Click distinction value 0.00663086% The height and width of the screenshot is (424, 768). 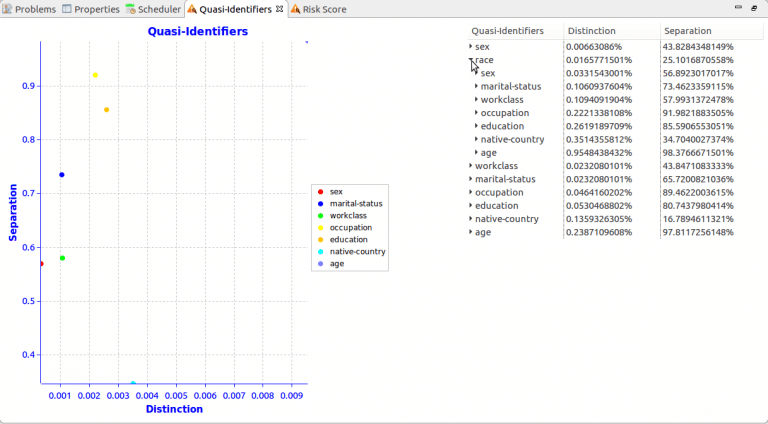594,47
